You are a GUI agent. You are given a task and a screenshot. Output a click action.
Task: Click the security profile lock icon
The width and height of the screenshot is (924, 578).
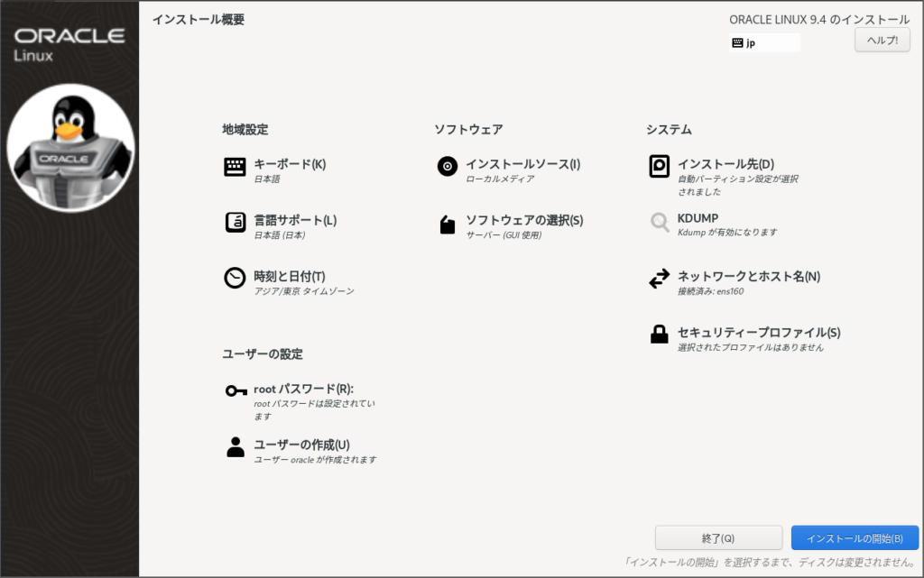click(660, 335)
